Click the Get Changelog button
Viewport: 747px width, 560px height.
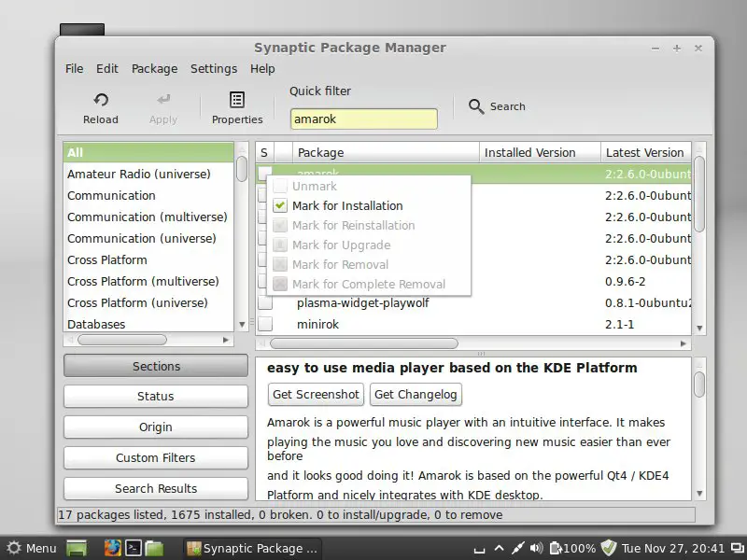click(x=416, y=394)
